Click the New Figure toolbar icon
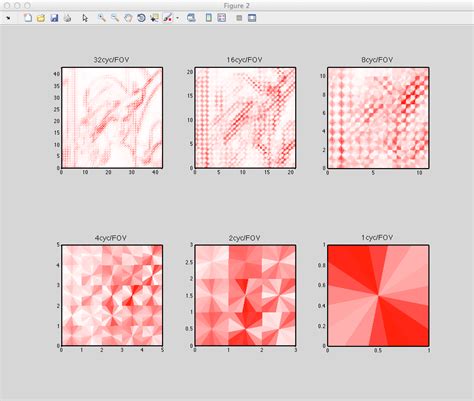The image size is (474, 401). pos(28,18)
